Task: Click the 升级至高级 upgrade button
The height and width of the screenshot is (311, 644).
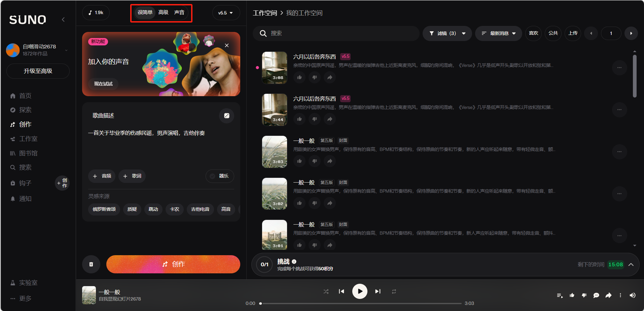Action: pyautogui.click(x=38, y=71)
